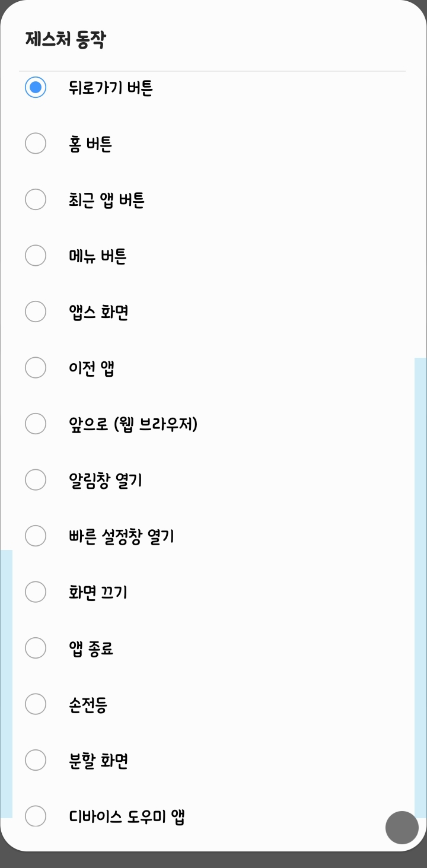The width and height of the screenshot is (427, 868).
Task: Pick the 손전등 radio option
Action: [36, 704]
